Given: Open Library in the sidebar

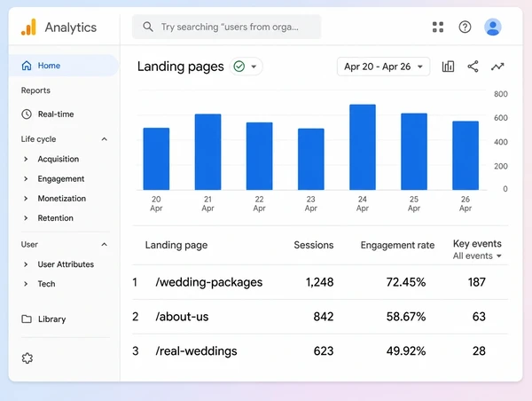Looking at the screenshot, I should 52,319.
